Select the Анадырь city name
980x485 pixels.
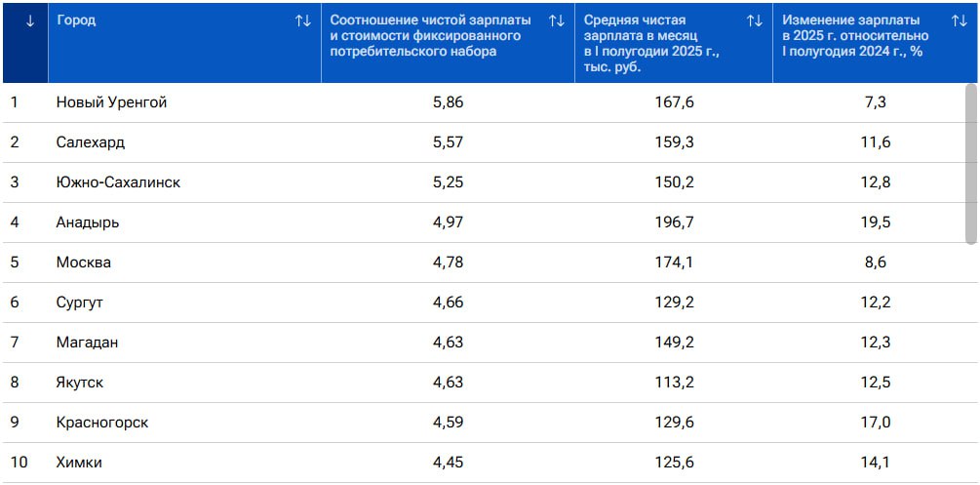[88, 222]
